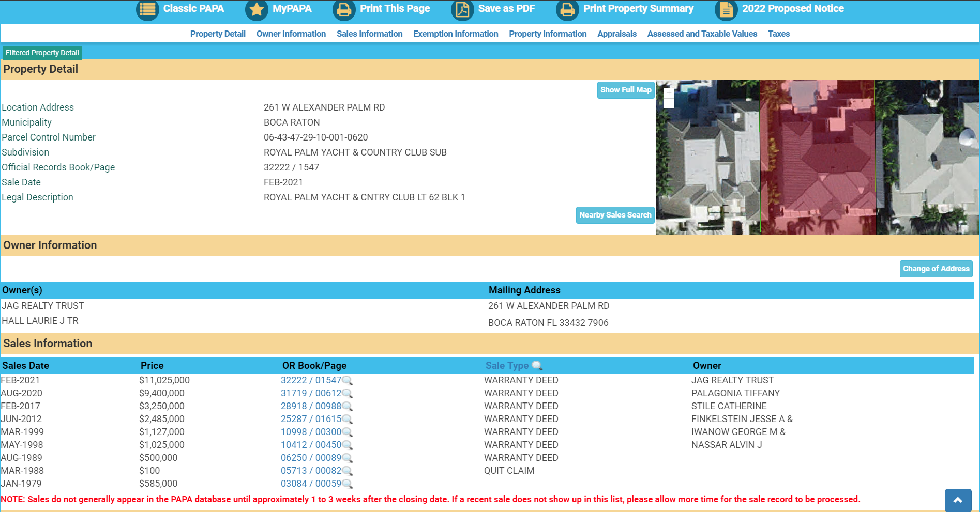Viewport: 980px width, 512px height.
Task: Click magnifier next to 25287 / 01615
Action: pyautogui.click(x=348, y=420)
